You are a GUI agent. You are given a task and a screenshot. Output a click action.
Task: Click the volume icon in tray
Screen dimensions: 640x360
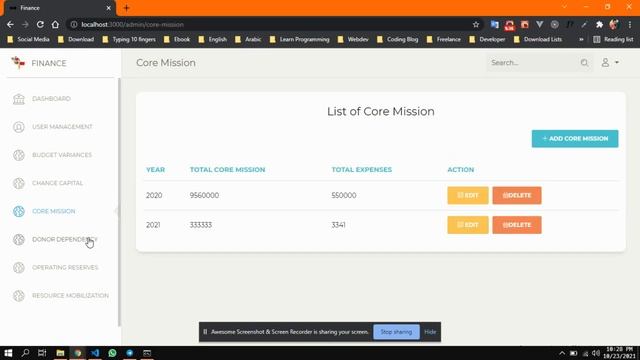click(596, 353)
